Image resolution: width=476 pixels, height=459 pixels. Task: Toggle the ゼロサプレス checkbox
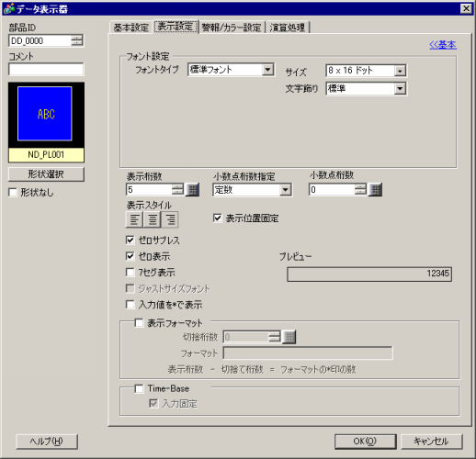coord(130,240)
